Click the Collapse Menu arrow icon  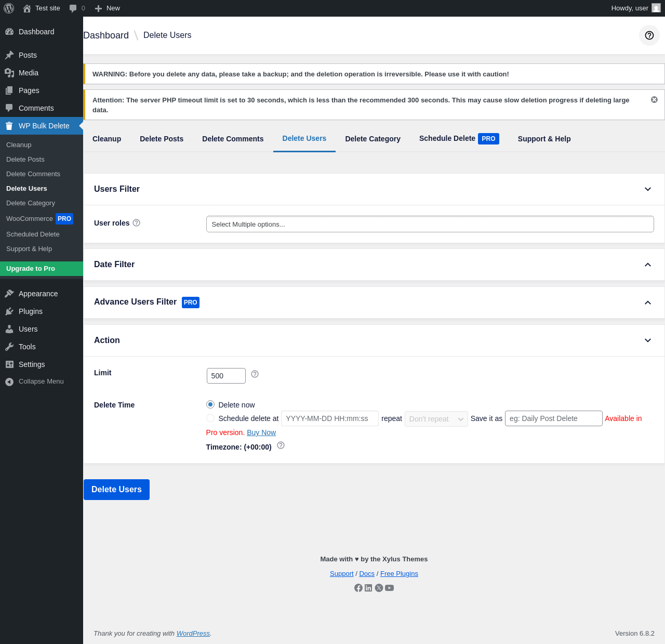(9, 382)
